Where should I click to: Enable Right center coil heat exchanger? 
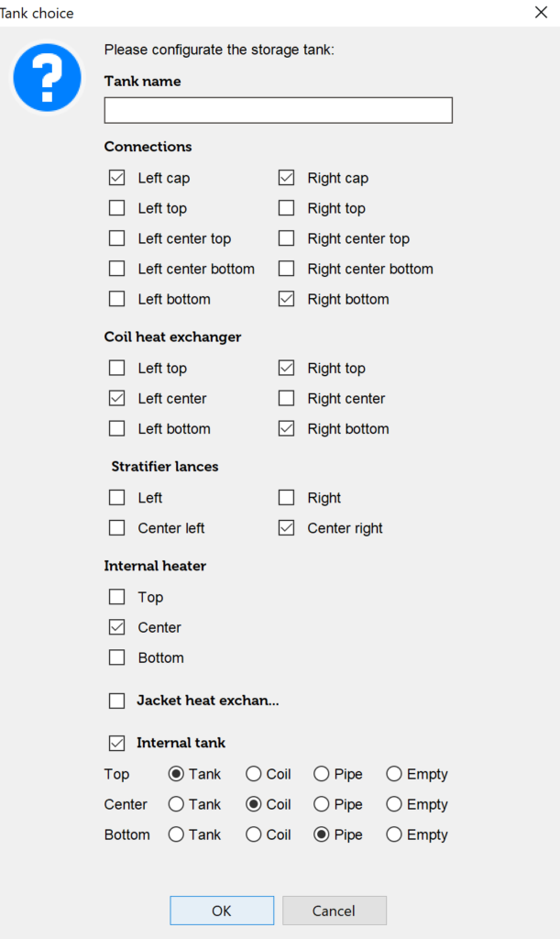pyautogui.click(x=287, y=399)
